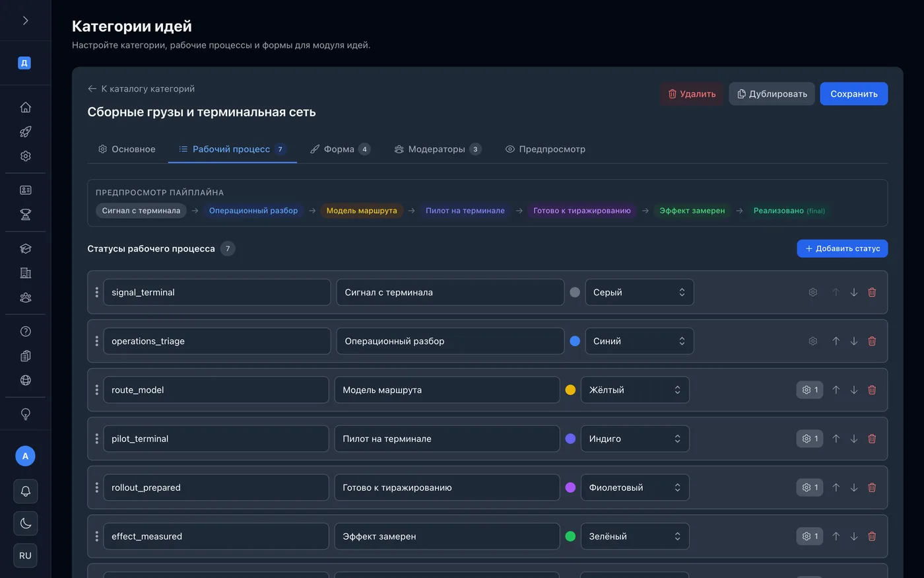The width and height of the screenshot is (924, 578).
Task: Open settings badge for pilot_terminal row
Action: pyautogui.click(x=810, y=439)
